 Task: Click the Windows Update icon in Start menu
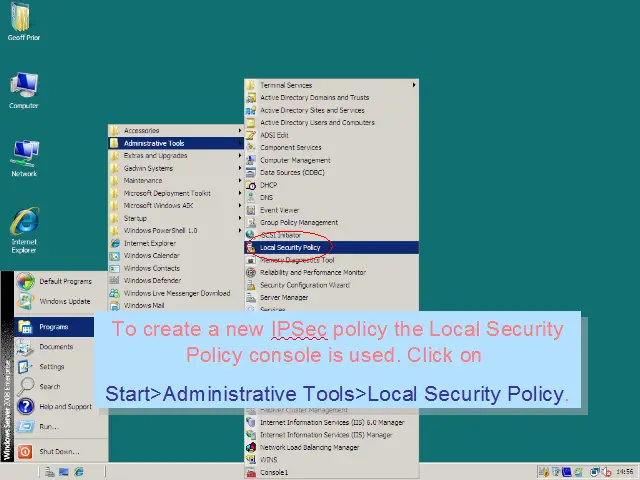(x=24, y=301)
